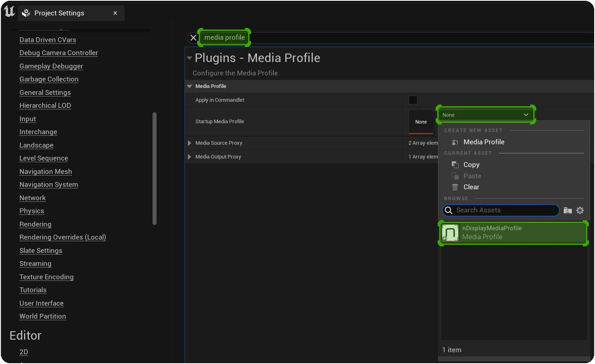This screenshot has height=364, width=595.
Task: Open the General Settings page
Action: 45,92
